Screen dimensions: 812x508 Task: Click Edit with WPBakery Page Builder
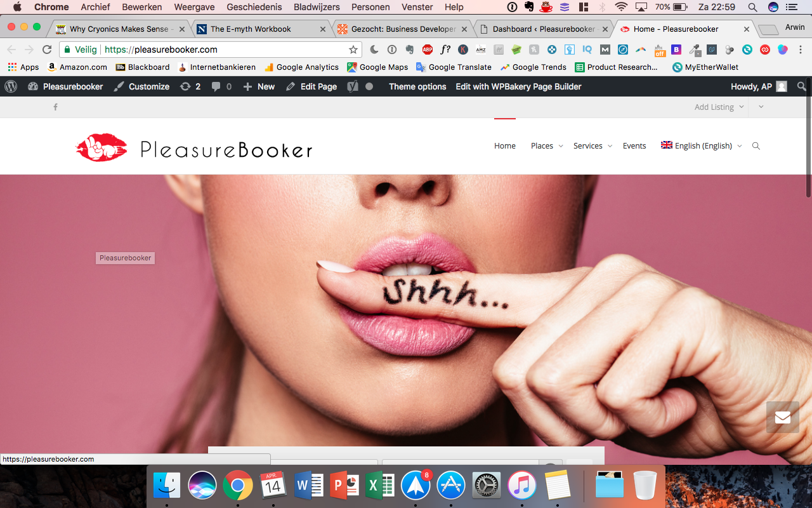tap(518, 86)
